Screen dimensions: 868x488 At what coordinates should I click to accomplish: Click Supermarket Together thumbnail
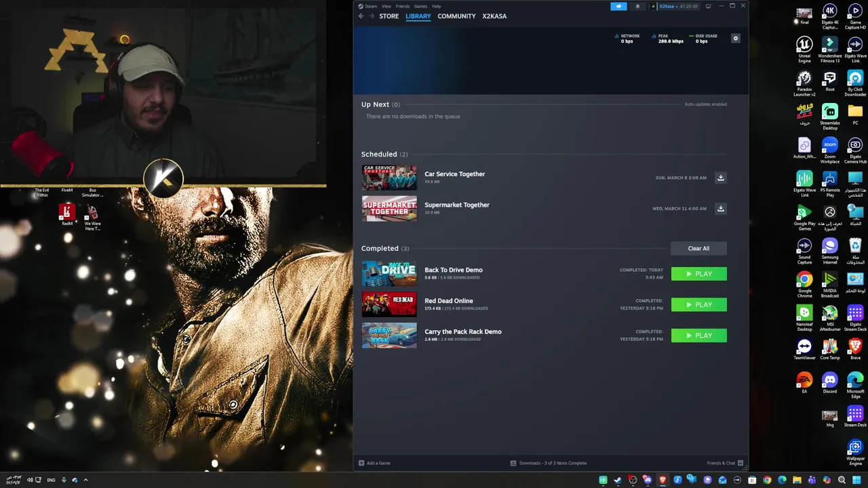click(389, 208)
